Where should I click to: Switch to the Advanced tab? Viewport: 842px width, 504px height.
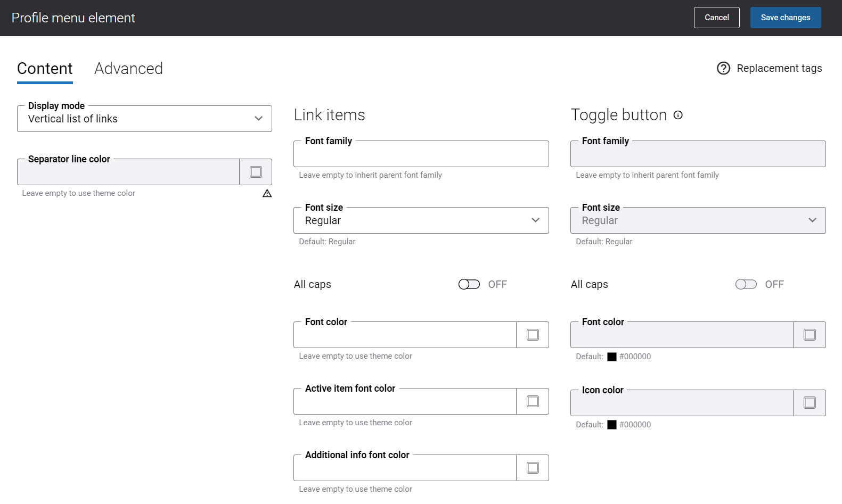point(128,69)
